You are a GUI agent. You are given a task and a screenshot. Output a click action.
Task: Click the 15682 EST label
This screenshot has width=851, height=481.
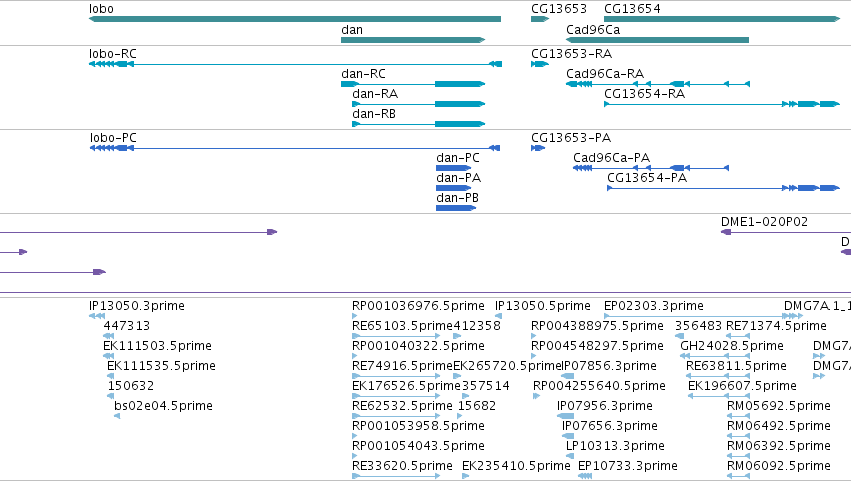pos(477,407)
